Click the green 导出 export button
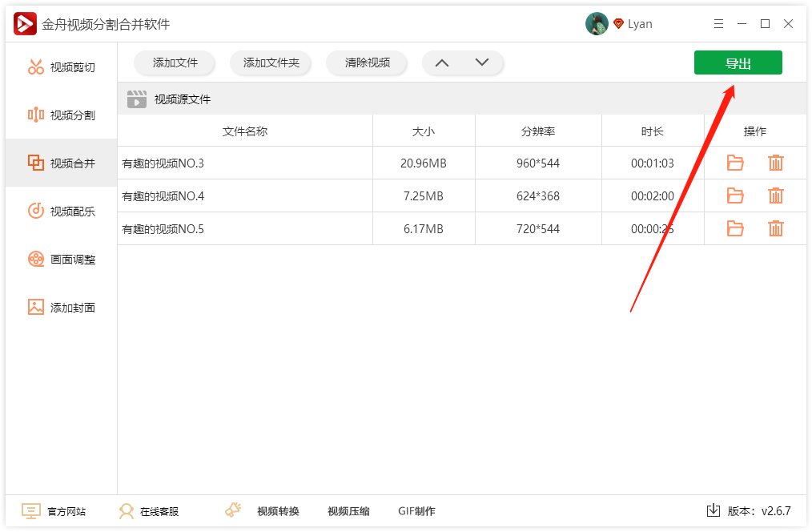Image resolution: width=812 pixels, height=532 pixels. pos(738,62)
